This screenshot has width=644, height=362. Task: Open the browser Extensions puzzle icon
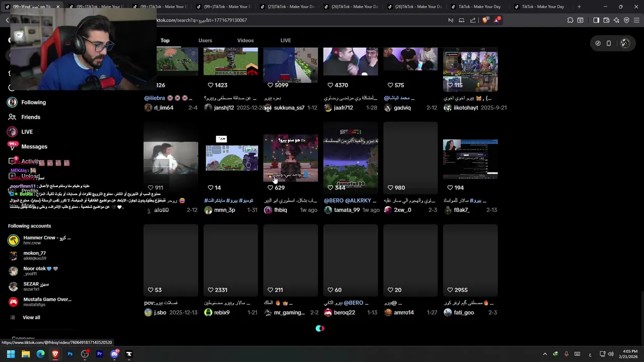570,20
